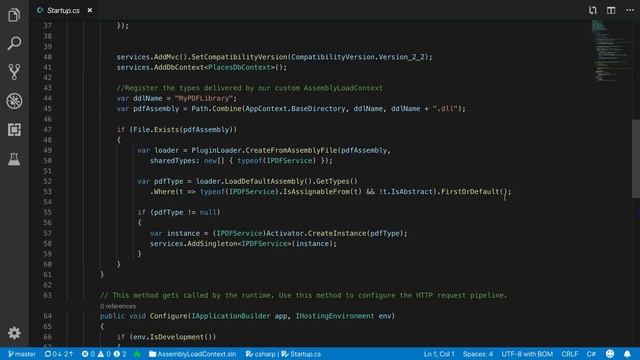Image resolution: width=640 pixels, height=360 pixels.
Task: Click Path.Combine on line 45
Action: [x=216, y=109]
